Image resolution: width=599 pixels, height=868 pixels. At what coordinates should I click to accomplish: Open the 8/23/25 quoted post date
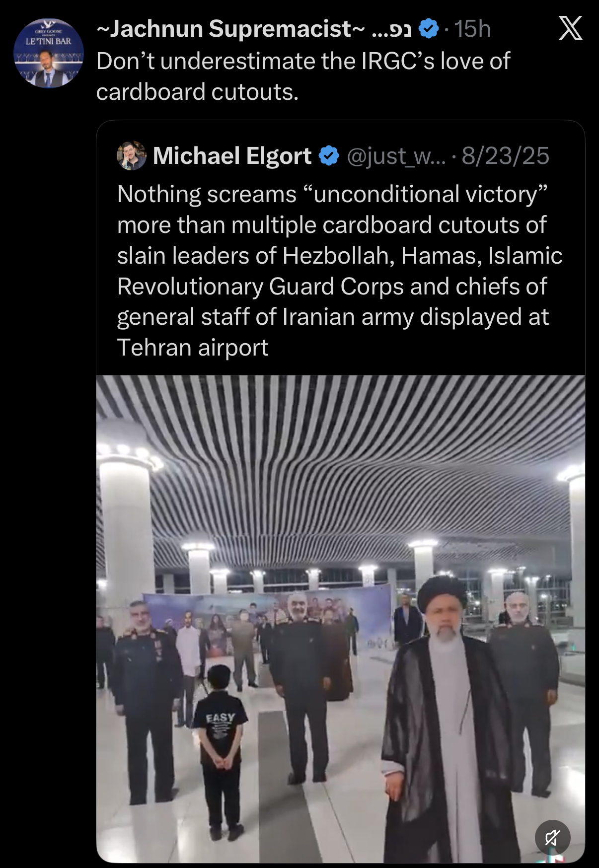point(506,156)
